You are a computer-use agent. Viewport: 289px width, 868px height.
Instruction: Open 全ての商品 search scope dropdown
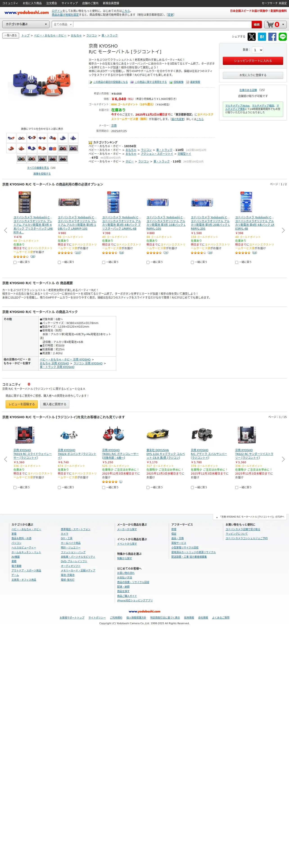[x=63, y=24]
